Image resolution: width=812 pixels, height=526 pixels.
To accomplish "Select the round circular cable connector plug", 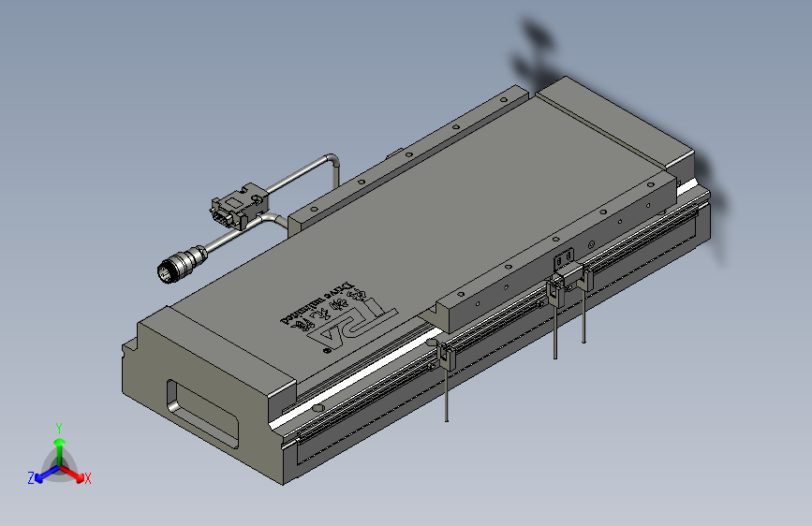I will tap(182, 265).
